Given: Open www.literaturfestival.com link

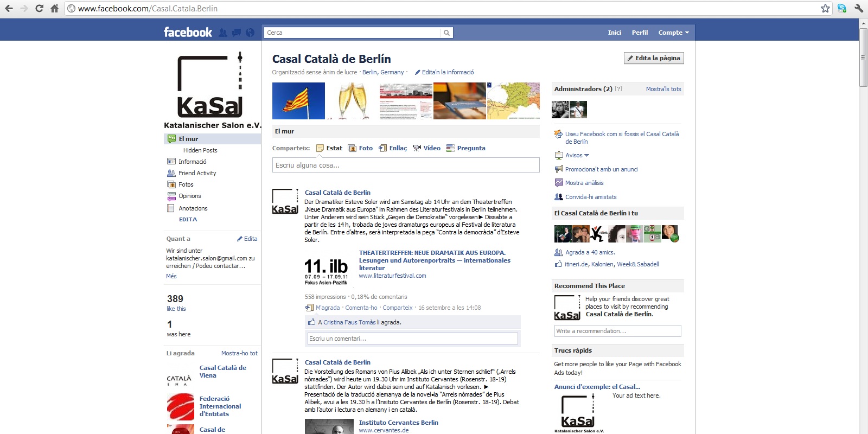Looking at the screenshot, I should point(393,276).
